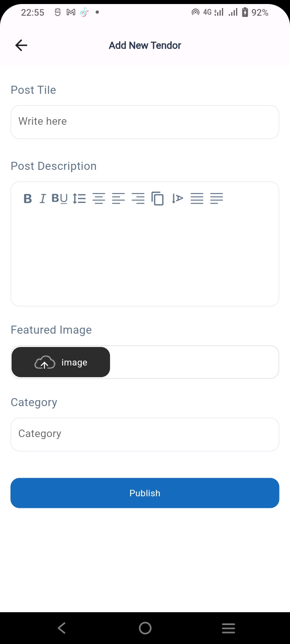Apply italic formatting in the description toolbar
Screen dimensions: 290x644
(x=43, y=198)
